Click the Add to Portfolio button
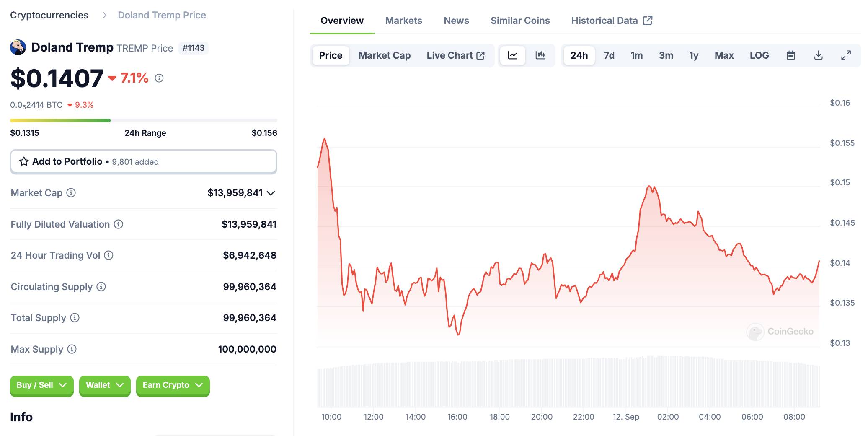 coord(144,161)
